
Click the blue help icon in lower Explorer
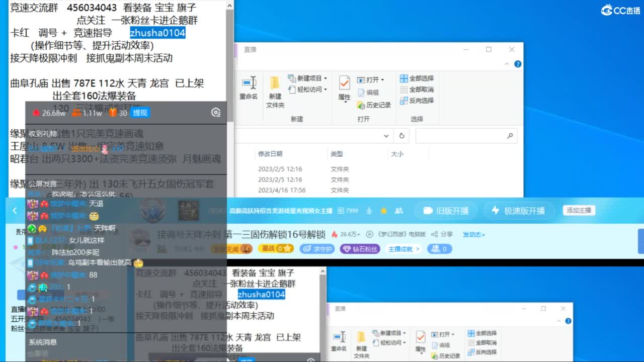pyautogui.click(x=569, y=321)
